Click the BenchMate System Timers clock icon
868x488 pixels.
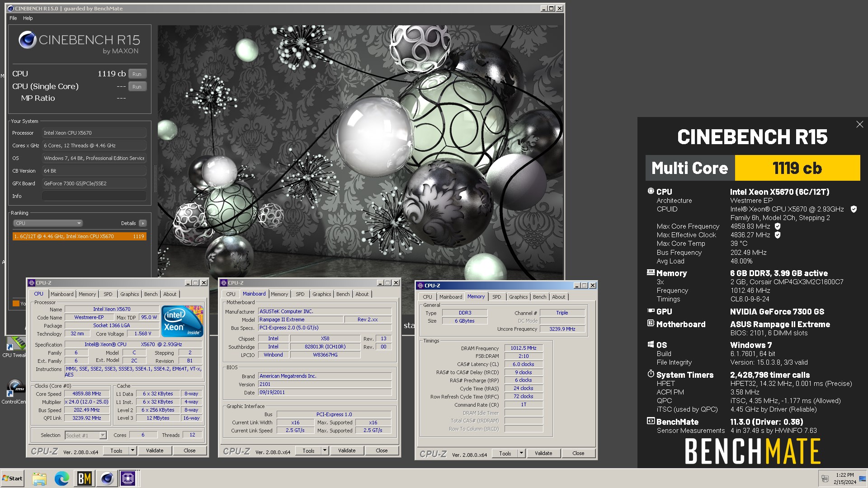(x=651, y=374)
